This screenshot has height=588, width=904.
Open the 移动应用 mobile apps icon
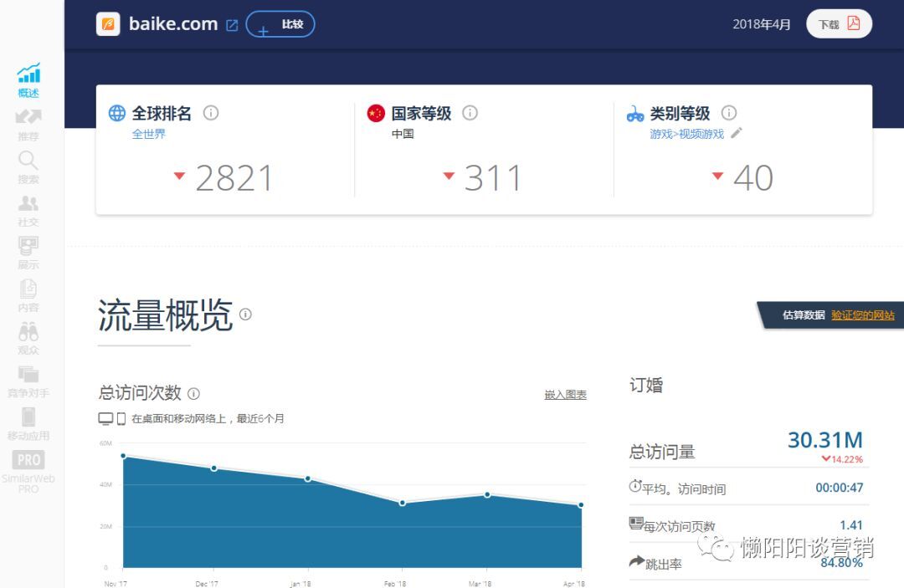[x=28, y=417]
